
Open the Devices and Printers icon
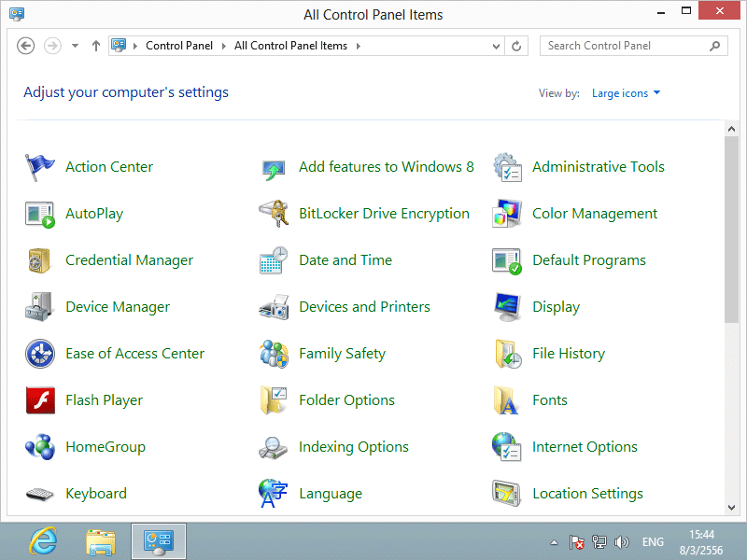tap(274, 307)
